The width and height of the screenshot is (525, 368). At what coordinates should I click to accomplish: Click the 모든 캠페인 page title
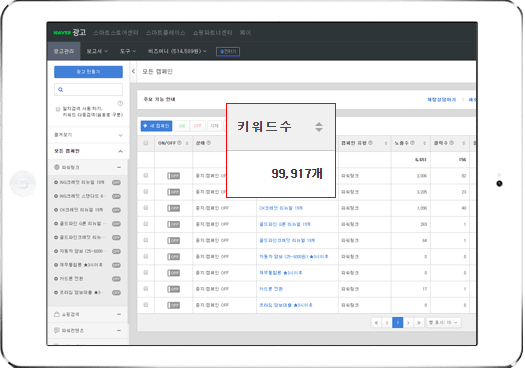point(157,72)
